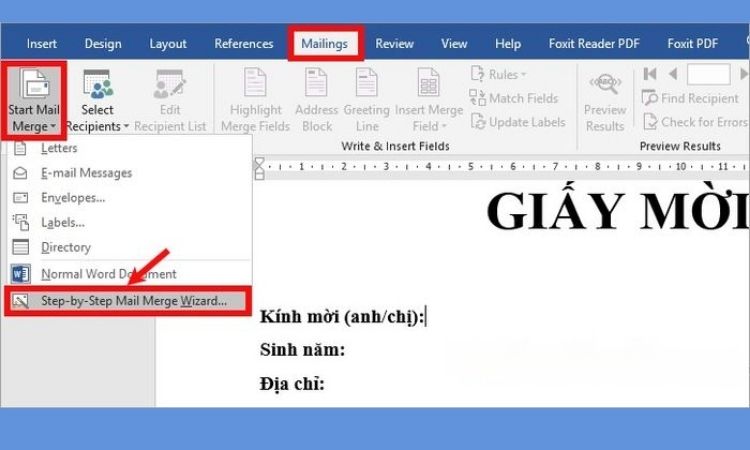Click Match Fields
The width and height of the screenshot is (750, 450).
tap(514, 98)
